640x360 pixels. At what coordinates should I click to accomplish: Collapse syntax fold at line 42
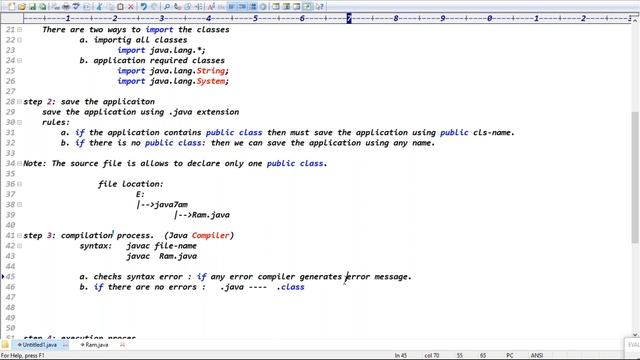click(x=20, y=246)
